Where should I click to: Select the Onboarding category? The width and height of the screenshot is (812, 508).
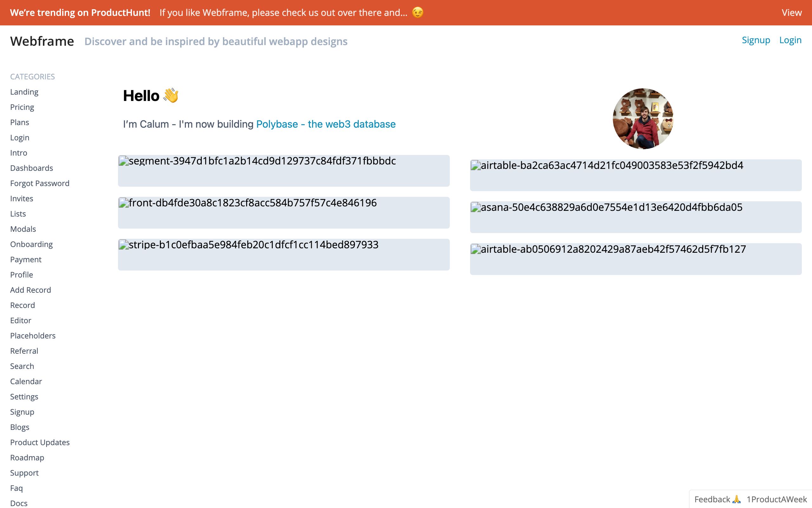31,244
